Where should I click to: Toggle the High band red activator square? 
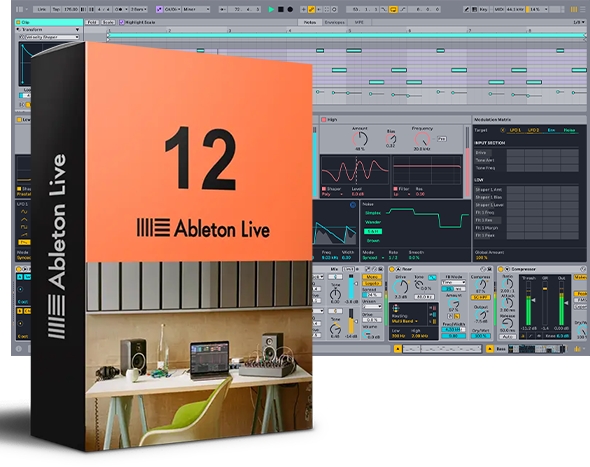[x=324, y=119]
